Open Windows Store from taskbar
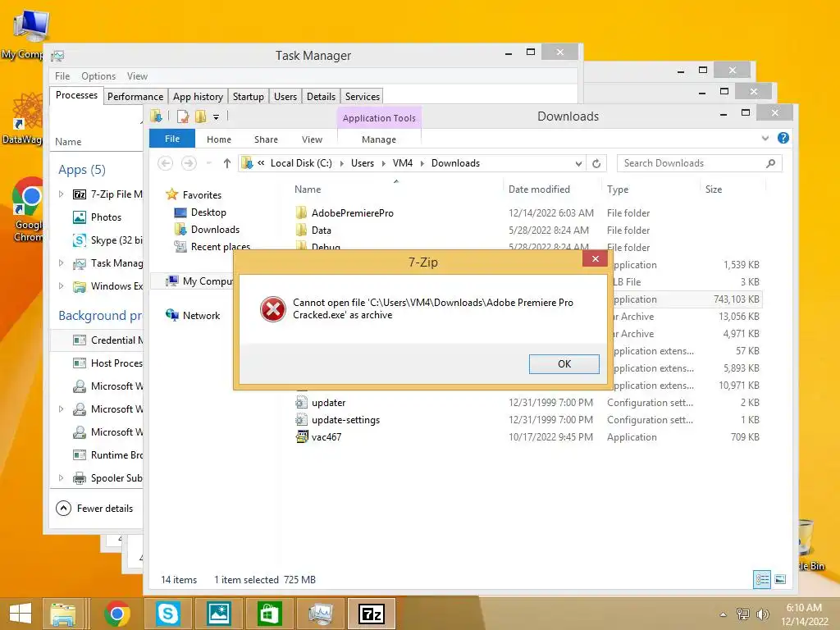Screen dimensions: 840x630 point(269,614)
